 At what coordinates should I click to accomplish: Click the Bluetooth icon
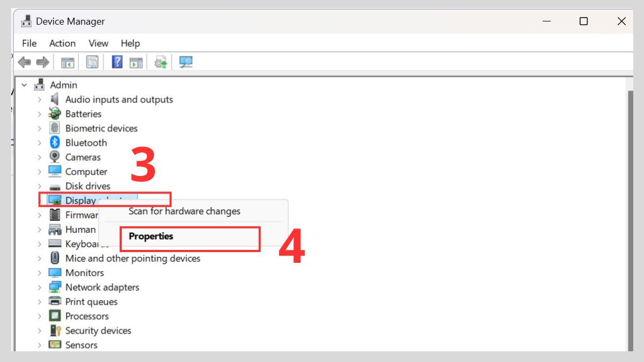tap(55, 143)
